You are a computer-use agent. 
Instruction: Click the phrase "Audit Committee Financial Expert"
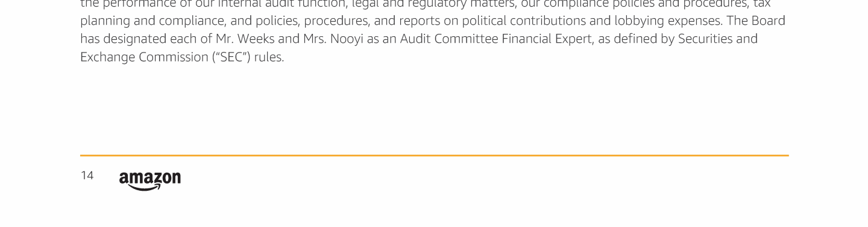click(x=495, y=39)
